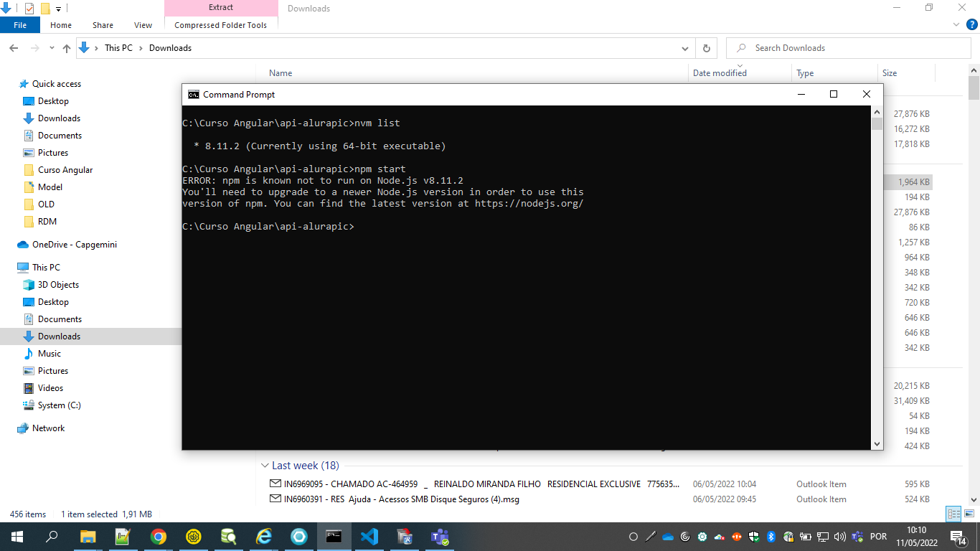980x551 pixels.
Task: Sort files by Size column
Action: coord(890,73)
